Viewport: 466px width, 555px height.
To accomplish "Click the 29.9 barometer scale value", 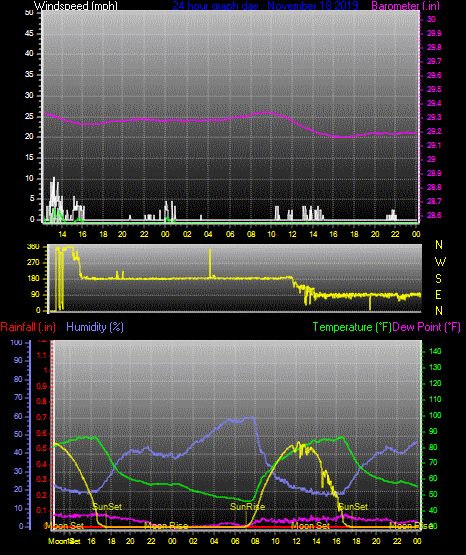I will point(434,33).
